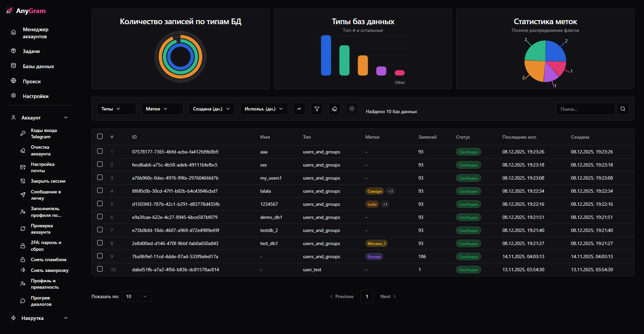The height and width of the screenshot is (334, 644).
Task: Click the fingerprint icon in the filter bar
Action: tap(352, 109)
